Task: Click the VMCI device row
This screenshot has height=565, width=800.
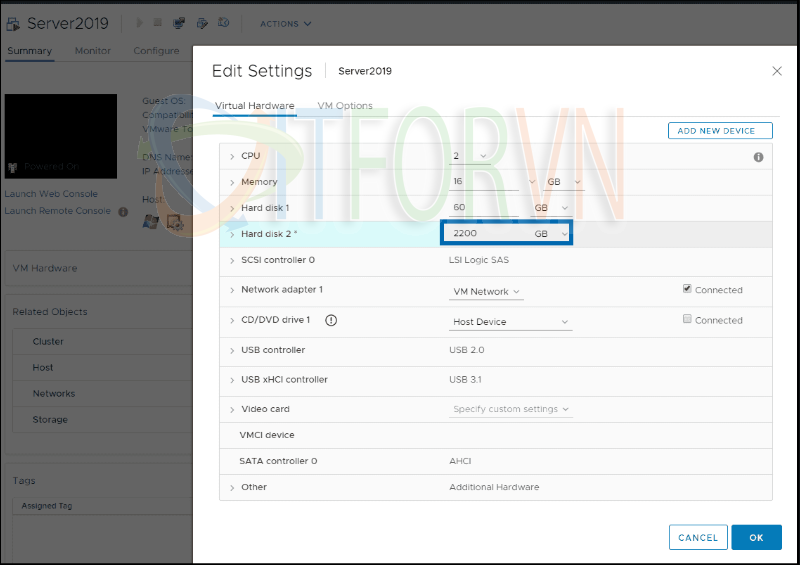Action: click(495, 435)
